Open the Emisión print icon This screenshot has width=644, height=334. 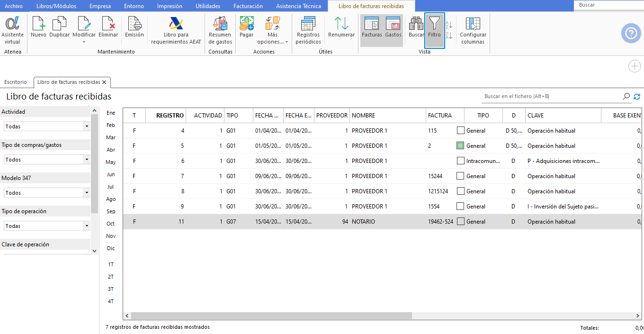pyautogui.click(x=134, y=27)
